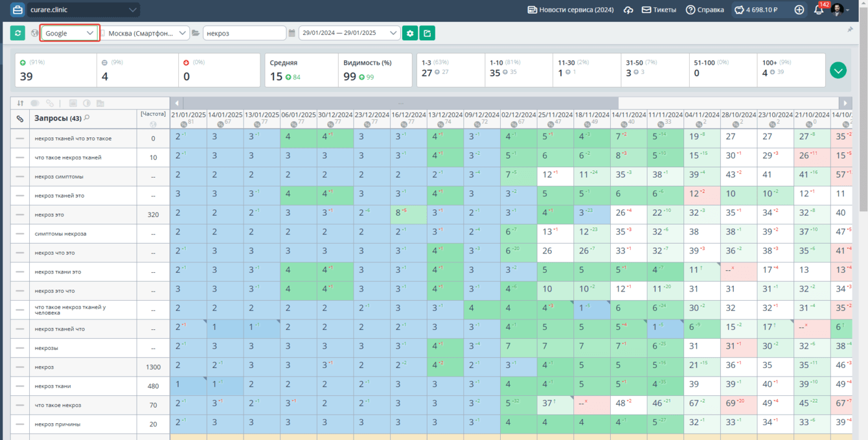This screenshot has height=440, width=868.
Task: Click percent icon under 21/01/2025 date
Action: coord(185,123)
